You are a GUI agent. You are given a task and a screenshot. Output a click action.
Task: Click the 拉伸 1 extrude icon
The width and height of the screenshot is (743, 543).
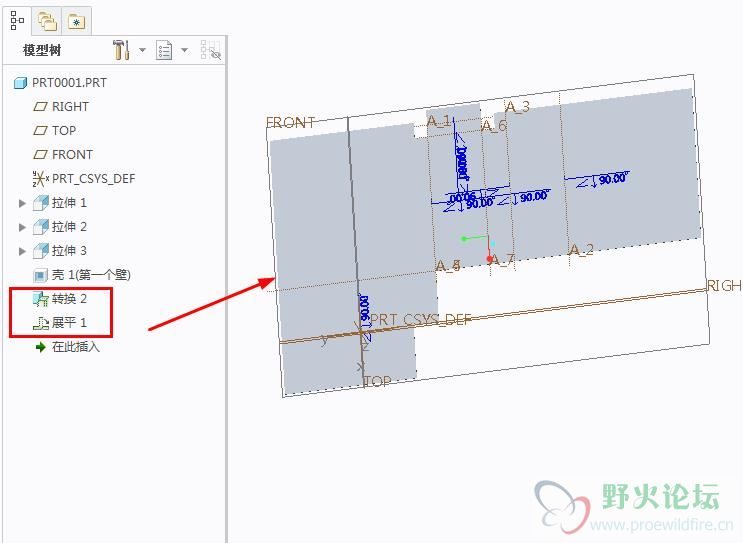pyautogui.click(x=41, y=203)
